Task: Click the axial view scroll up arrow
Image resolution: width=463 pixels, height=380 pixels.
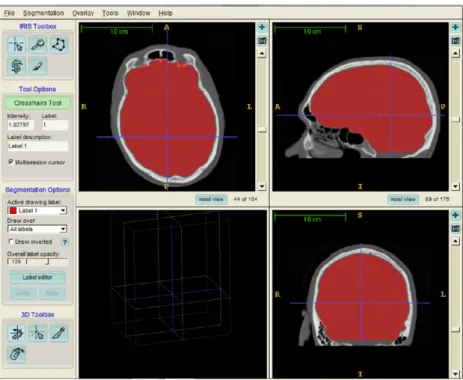Action: 262,53
